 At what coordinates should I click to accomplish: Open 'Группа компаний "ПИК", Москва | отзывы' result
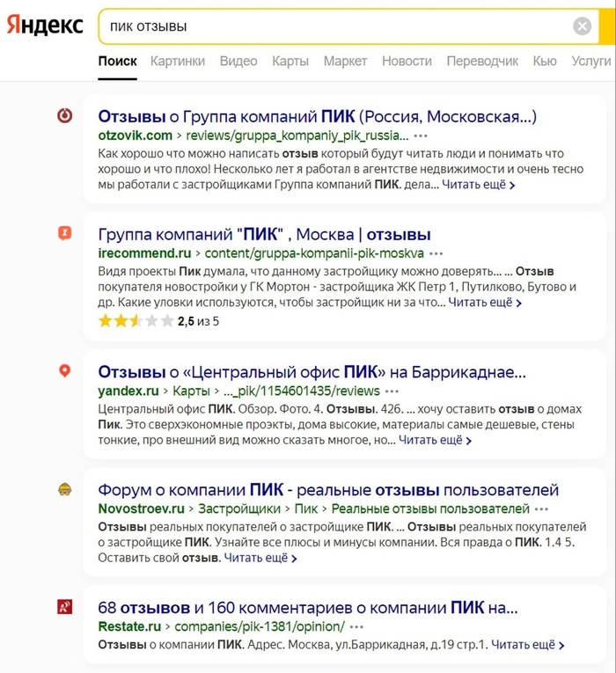264,234
